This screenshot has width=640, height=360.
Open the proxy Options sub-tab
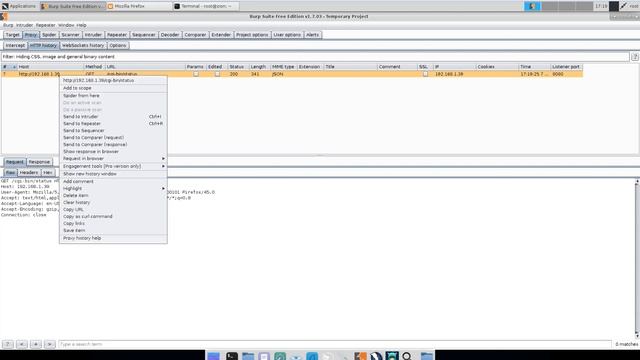tap(118, 45)
